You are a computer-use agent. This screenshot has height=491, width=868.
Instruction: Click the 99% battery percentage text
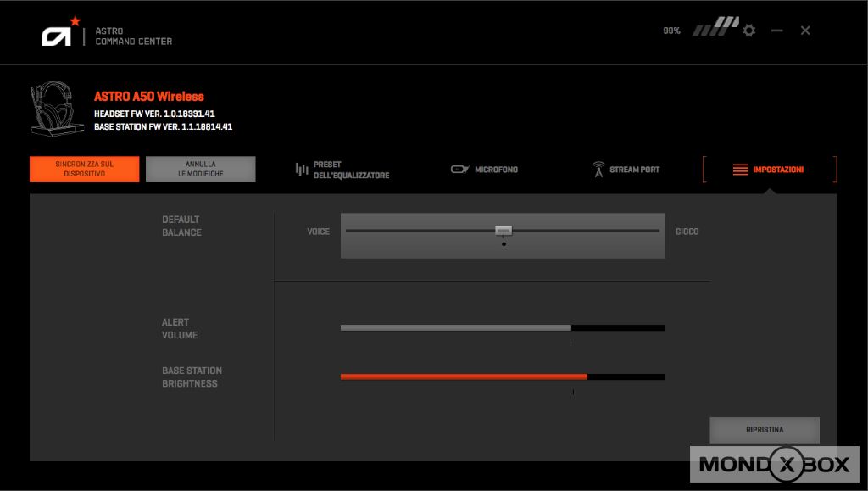coord(671,31)
